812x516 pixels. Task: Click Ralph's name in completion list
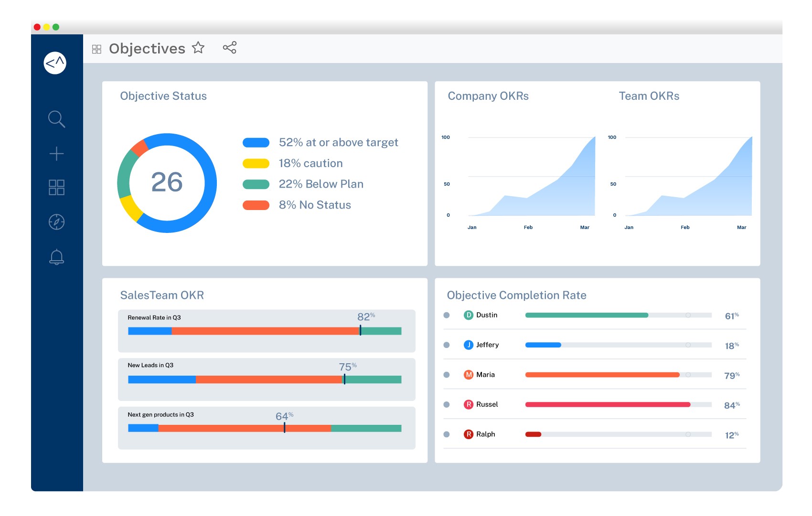click(x=486, y=434)
